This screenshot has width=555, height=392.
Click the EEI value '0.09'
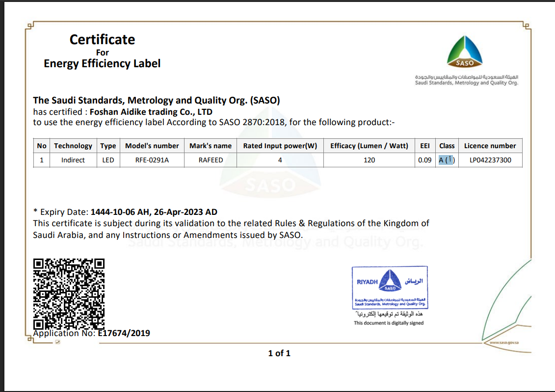pyautogui.click(x=425, y=160)
